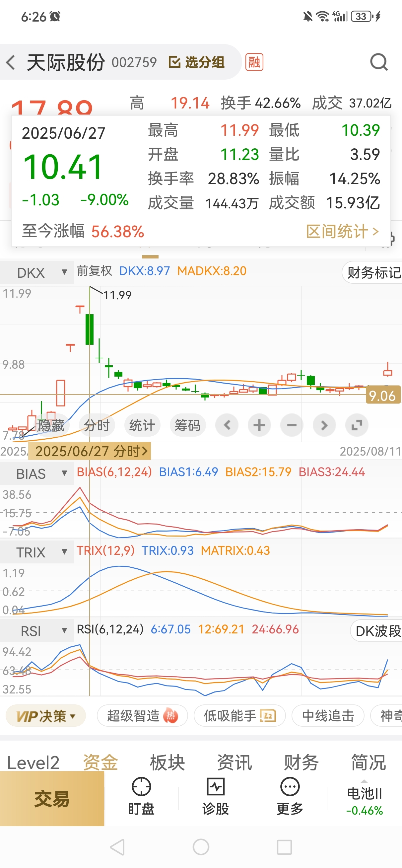Tap Android home navigation circle
The image size is (402, 868).
(x=201, y=847)
